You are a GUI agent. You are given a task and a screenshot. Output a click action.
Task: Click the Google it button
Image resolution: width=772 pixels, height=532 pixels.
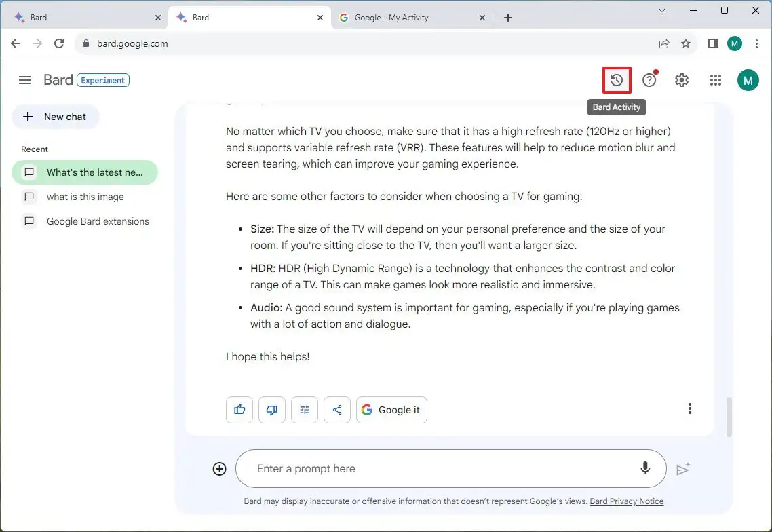tap(391, 409)
